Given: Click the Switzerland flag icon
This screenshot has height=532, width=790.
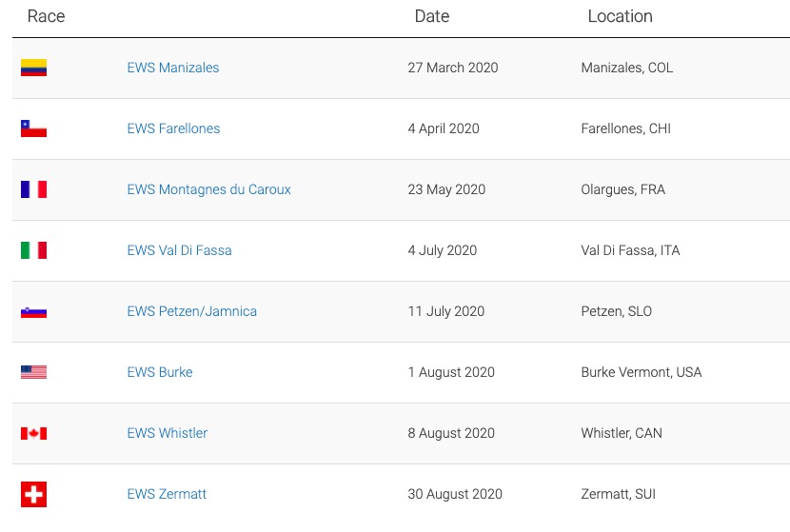Looking at the screenshot, I should [x=33, y=494].
